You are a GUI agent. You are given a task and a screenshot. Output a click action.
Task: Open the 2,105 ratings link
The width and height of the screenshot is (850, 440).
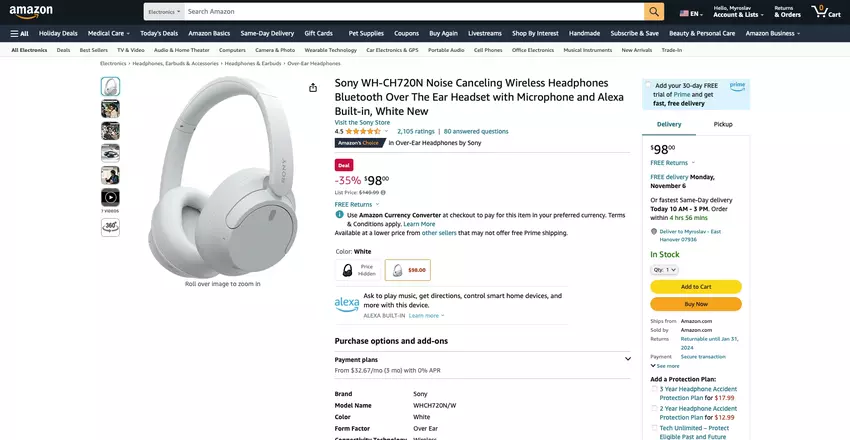point(416,131)
